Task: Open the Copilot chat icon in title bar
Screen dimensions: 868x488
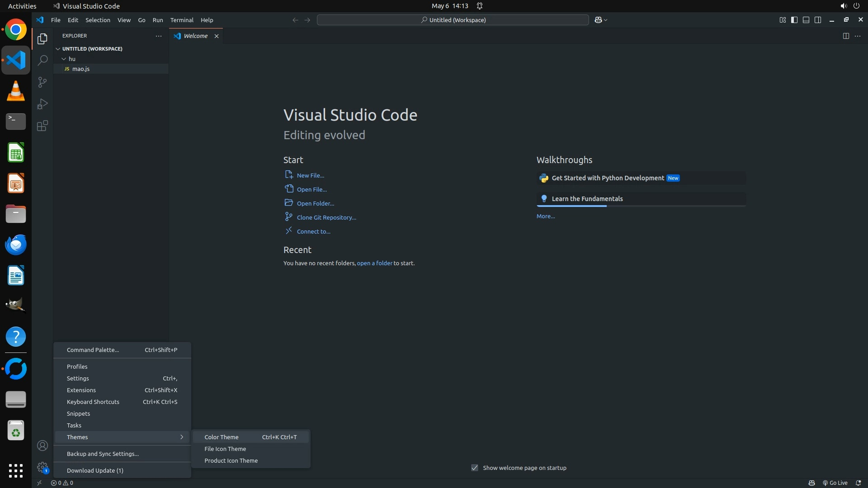Action: pyautogui.click(x=598, y=20)
